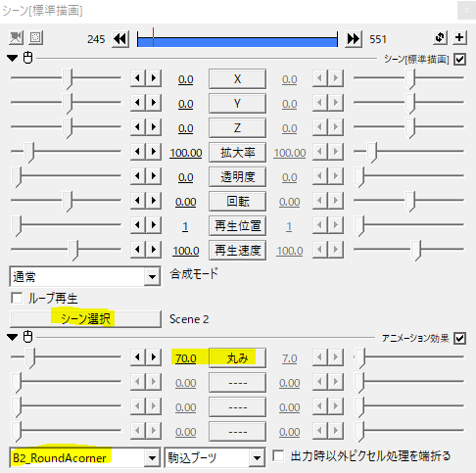Open the 駒込ブーツ category dropdown
The image size is (476, 473).
pos(214,457)
